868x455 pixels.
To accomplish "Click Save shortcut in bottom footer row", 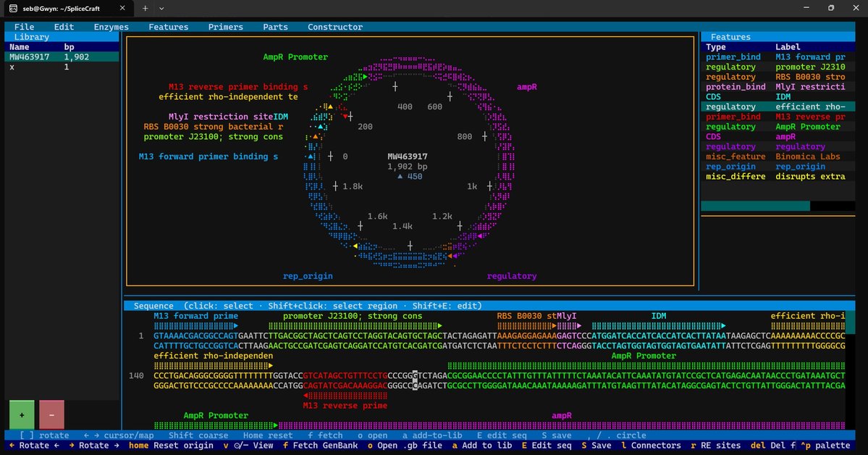I will tap(597, 445).
